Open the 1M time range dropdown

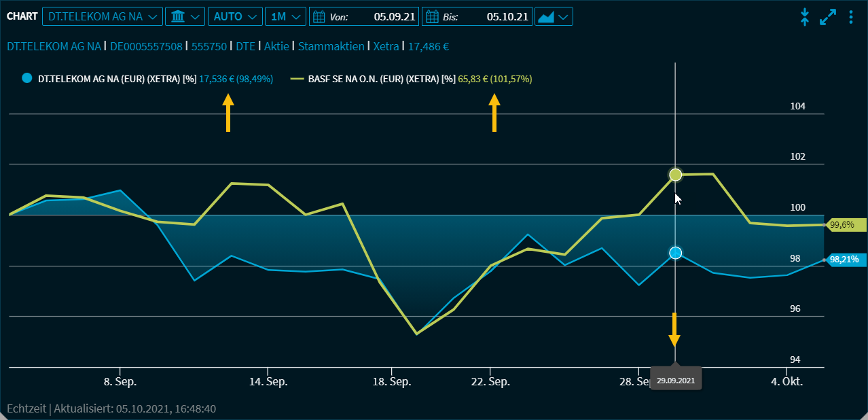coord(285,16)
